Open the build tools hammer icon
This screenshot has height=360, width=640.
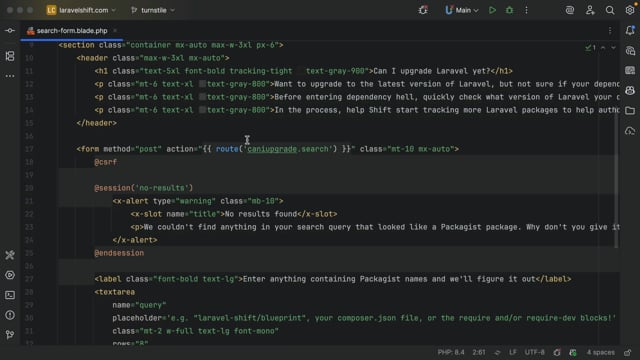click(10, 255)
